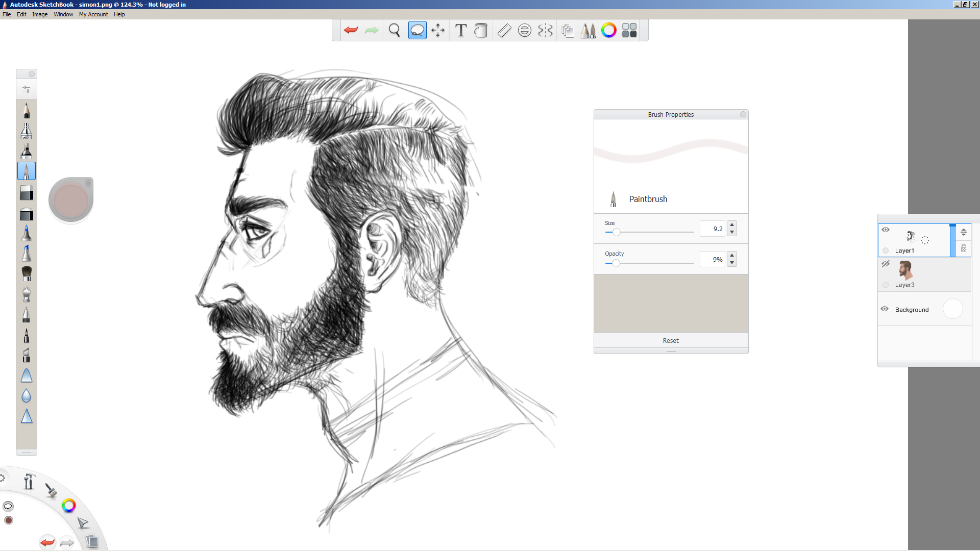
Task: Open the Color wheel in top toolbar
Action: pos(609,30)
